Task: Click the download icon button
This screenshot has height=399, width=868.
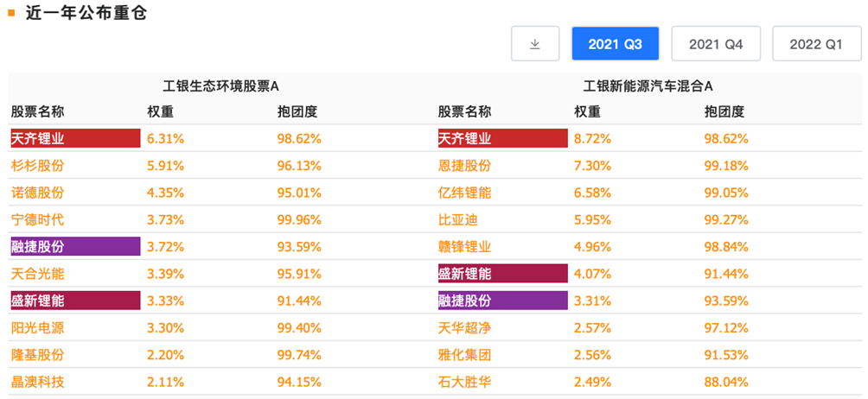Action: [534, 44]
